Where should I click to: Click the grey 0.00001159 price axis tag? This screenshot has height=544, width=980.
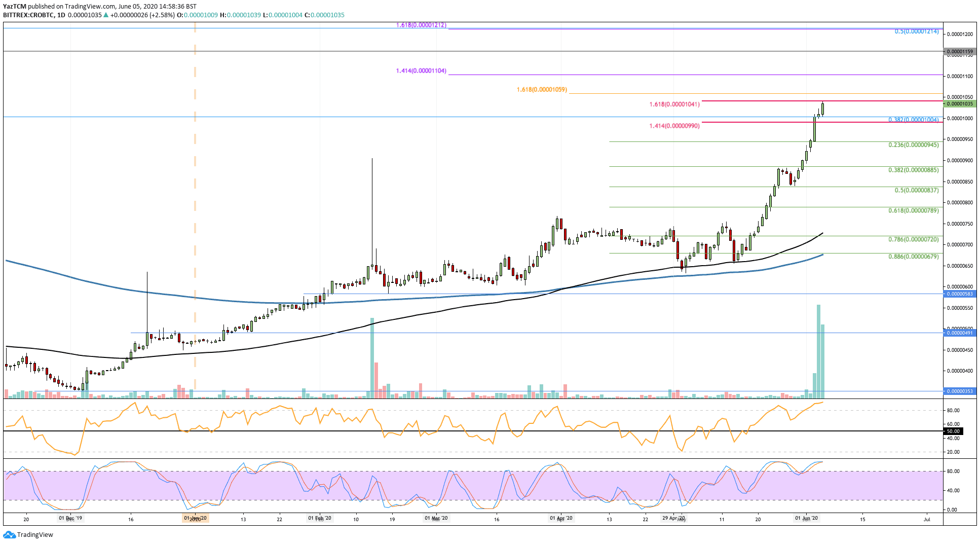point(960,52)
